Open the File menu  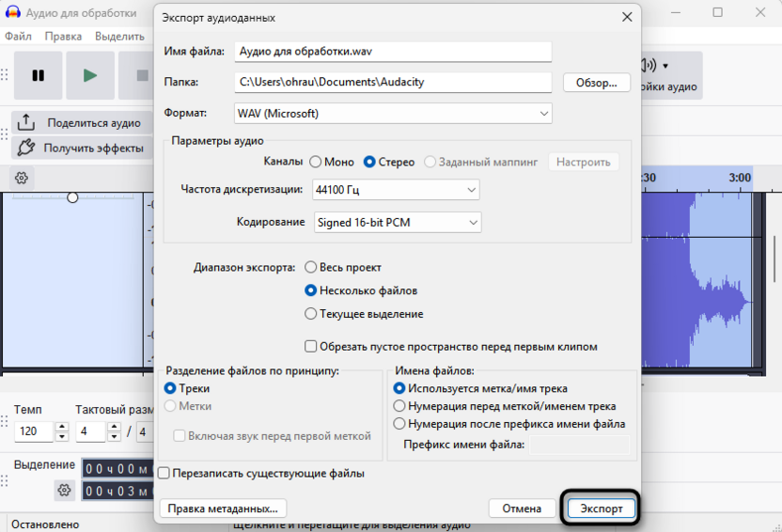pos(18,37)
